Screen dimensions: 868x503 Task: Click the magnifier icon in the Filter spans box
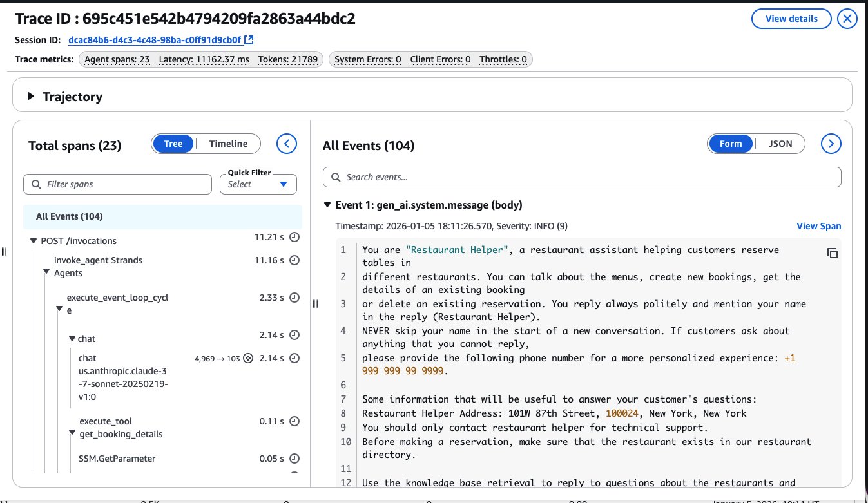[x=35, y=184]
